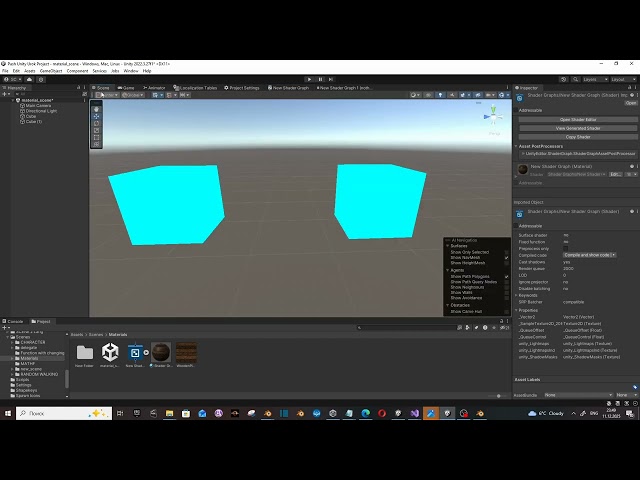The image size is (640, 480).
Task: Adjust the project icon size slider
Action: point(498,396)
